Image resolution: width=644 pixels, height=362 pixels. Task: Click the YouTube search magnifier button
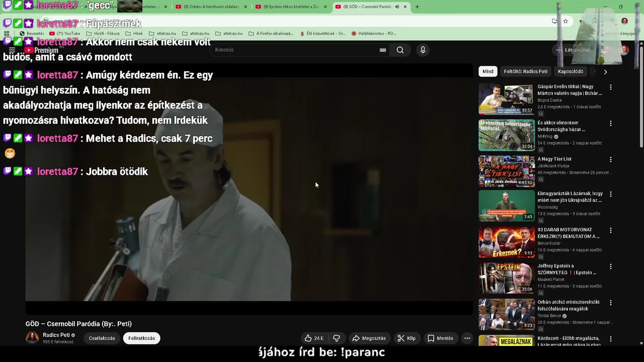(x=400, y=50)
